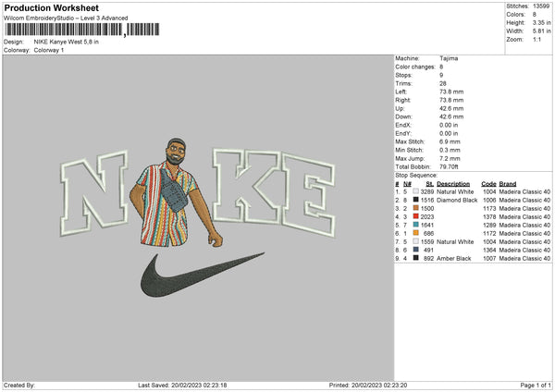Click the "Production Worksheet" title

pyautogui.click(x=51, y=7)
